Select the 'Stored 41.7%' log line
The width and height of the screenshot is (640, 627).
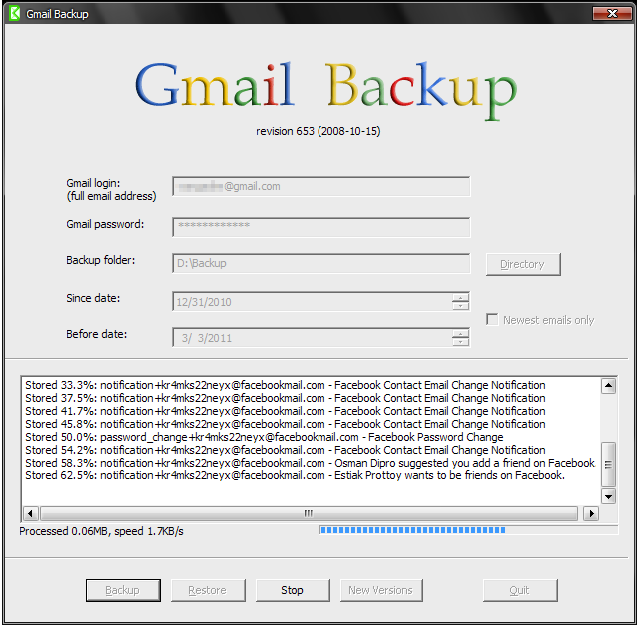285,411
